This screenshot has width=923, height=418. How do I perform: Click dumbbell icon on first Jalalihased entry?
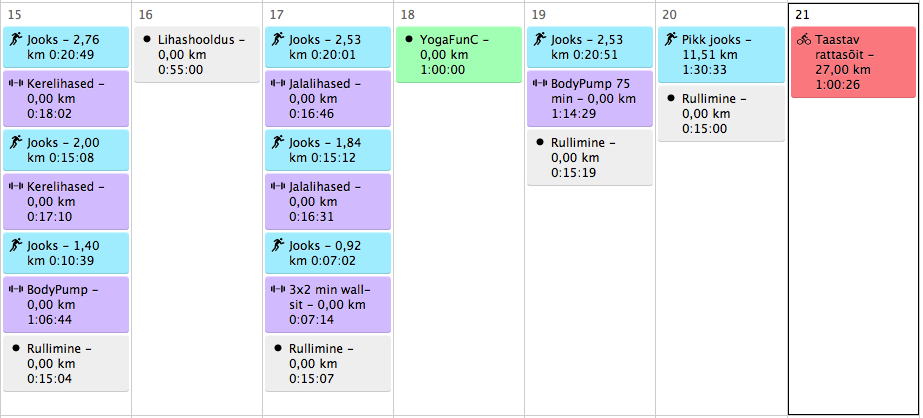278,84
